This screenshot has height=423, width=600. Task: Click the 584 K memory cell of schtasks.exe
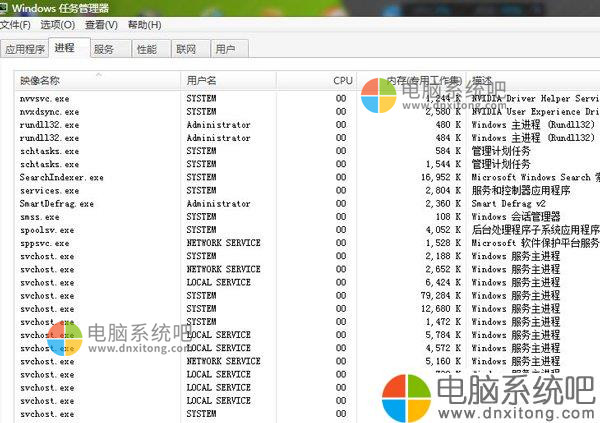click(448, 151)
